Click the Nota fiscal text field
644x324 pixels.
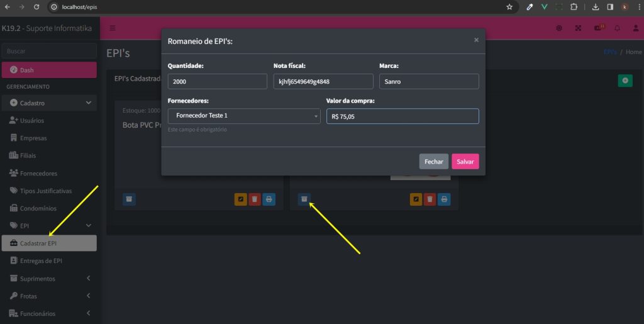tap(323, 82)
